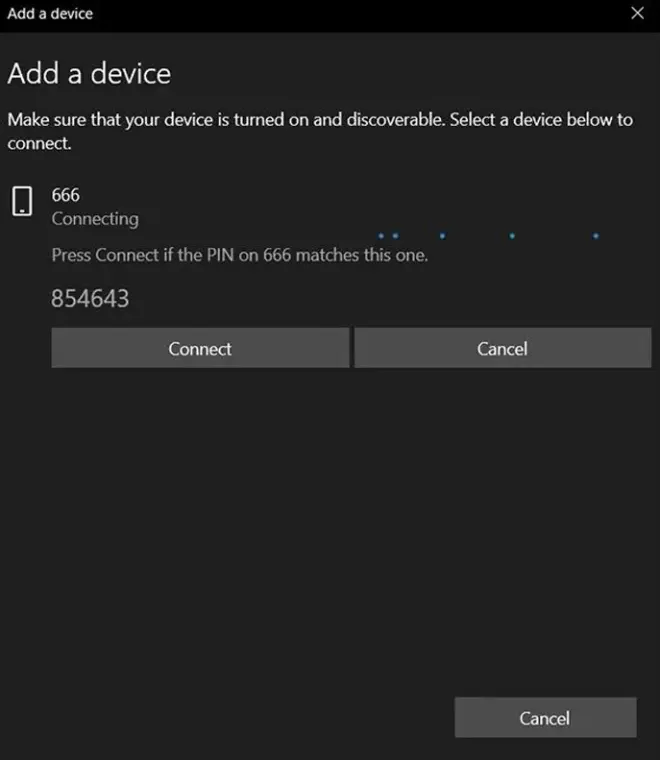Click the leftmost pair of blue progress dots
Viewport: 660px width, 760px height.
[388, 236]
